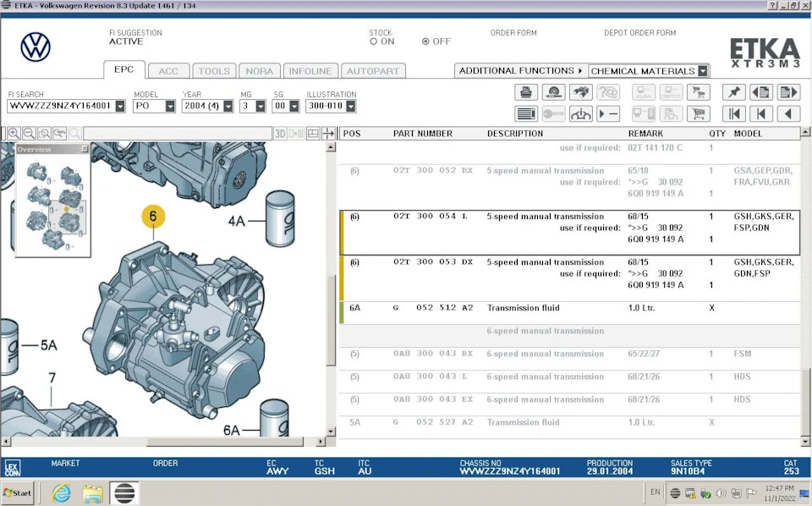Viewport: 812px width, 506px height.
Task: Turn STOCK ON radio button
Action: (373, 41)
